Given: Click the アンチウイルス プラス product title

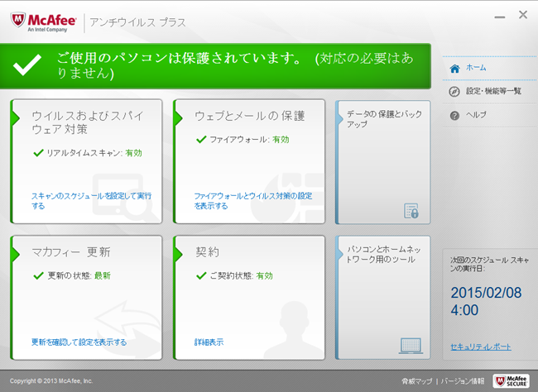Looking at the screenshot, I should tap(137, 22).
